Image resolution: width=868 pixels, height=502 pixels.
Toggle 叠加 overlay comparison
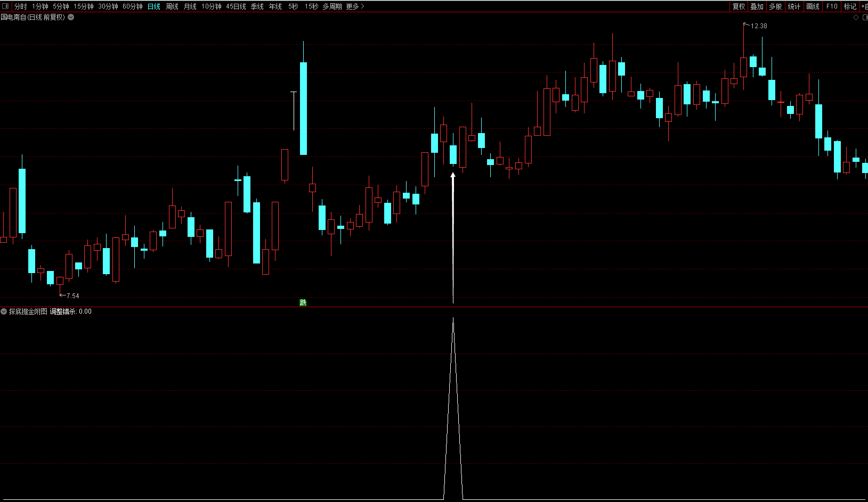[x=757, y=6]
